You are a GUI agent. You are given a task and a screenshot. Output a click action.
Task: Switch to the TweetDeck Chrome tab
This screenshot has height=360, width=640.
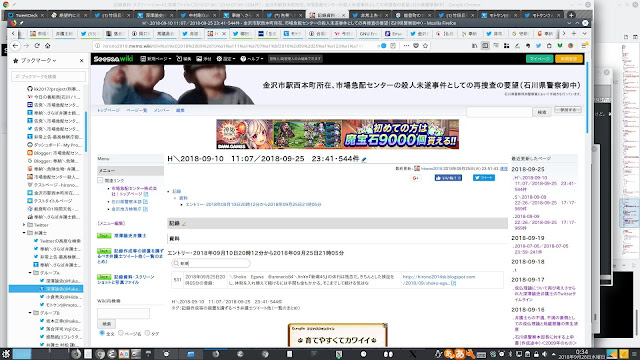tap(27, 15)
